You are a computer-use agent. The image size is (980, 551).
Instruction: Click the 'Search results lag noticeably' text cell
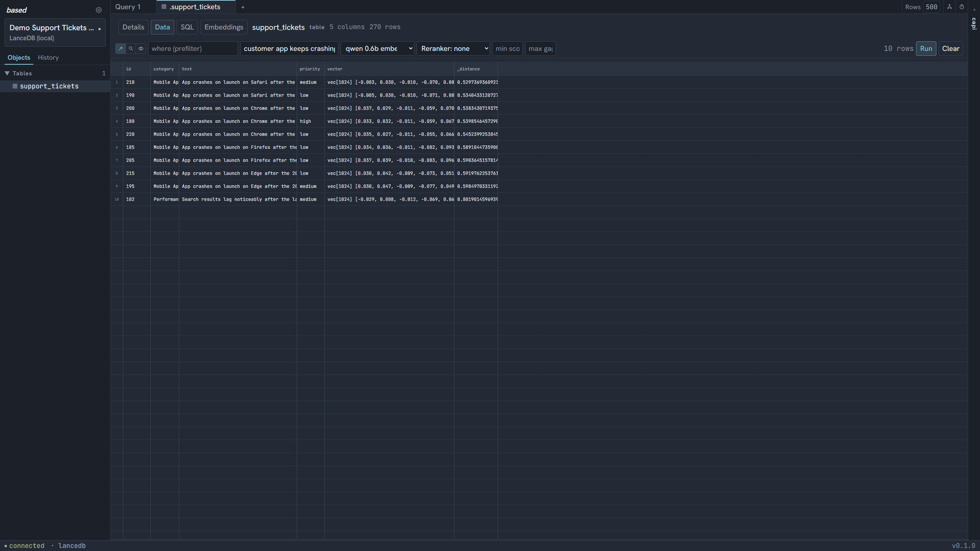238,199
